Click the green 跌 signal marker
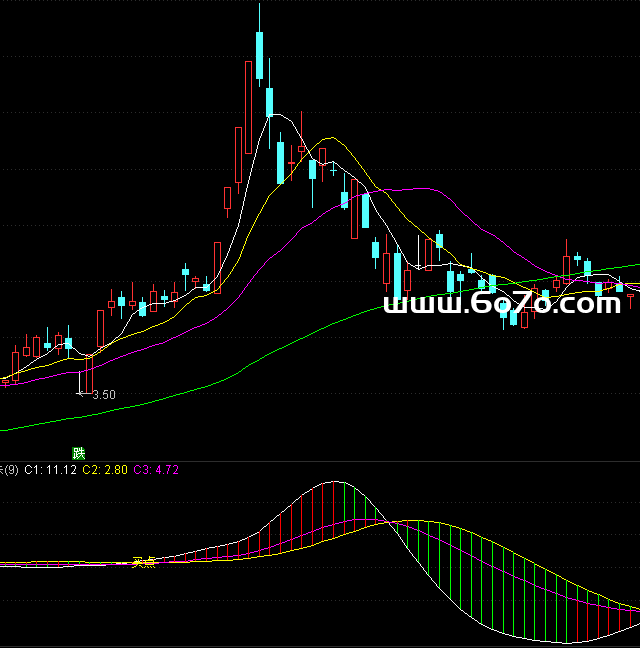The width and height of the screenshot is (640, 648). coord(79,453)
